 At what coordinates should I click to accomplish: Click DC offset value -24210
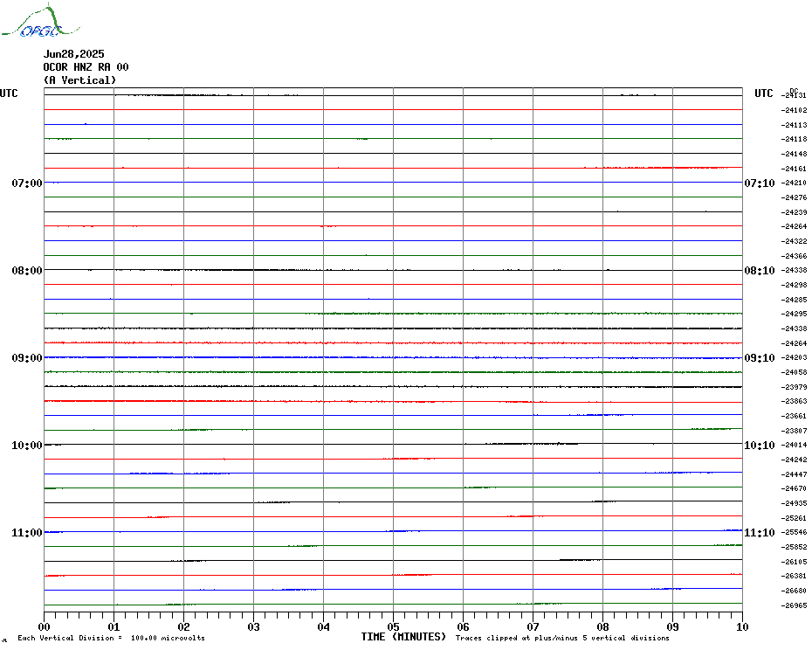(794, 183)
